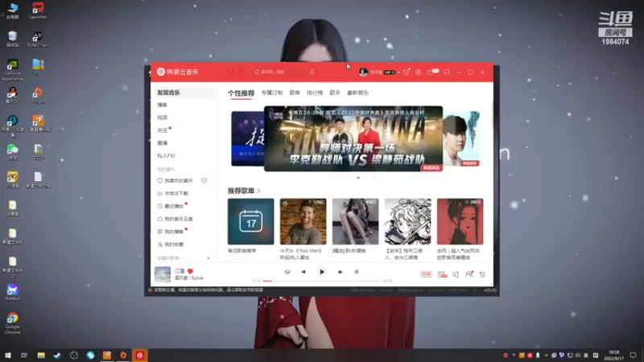Open Windows Start menu
The image size is (644, 362).
coord(8,355)
